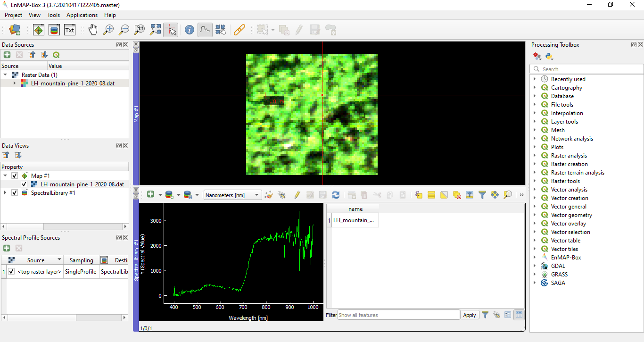Click the Processing Toolbox search field

589,69
